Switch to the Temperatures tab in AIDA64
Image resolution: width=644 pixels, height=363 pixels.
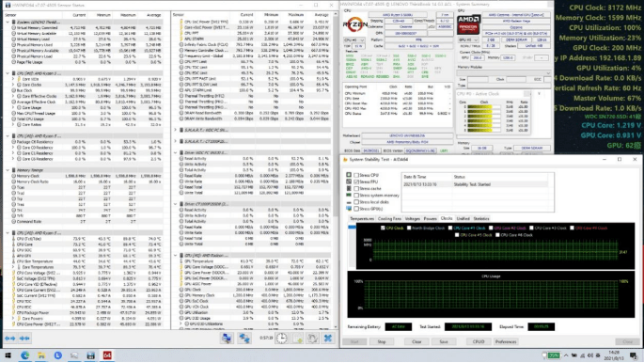coord(362,219)
